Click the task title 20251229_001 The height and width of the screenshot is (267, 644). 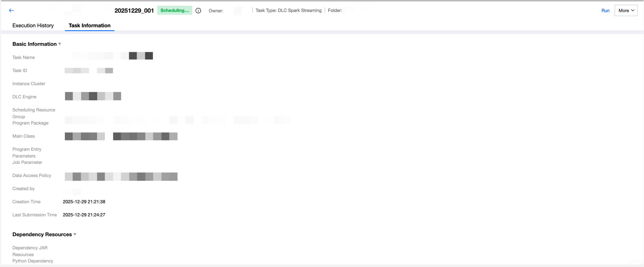tap(134, 10)
